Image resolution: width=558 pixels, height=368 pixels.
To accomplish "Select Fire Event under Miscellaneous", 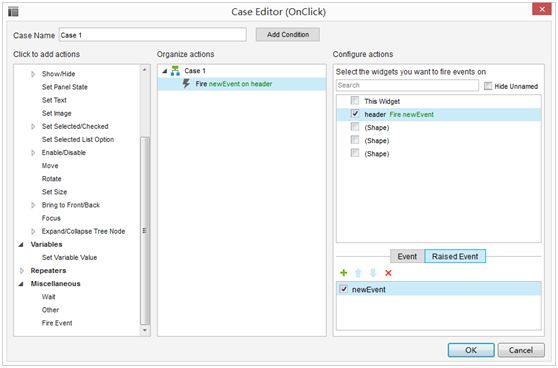I will coord(57,323).
